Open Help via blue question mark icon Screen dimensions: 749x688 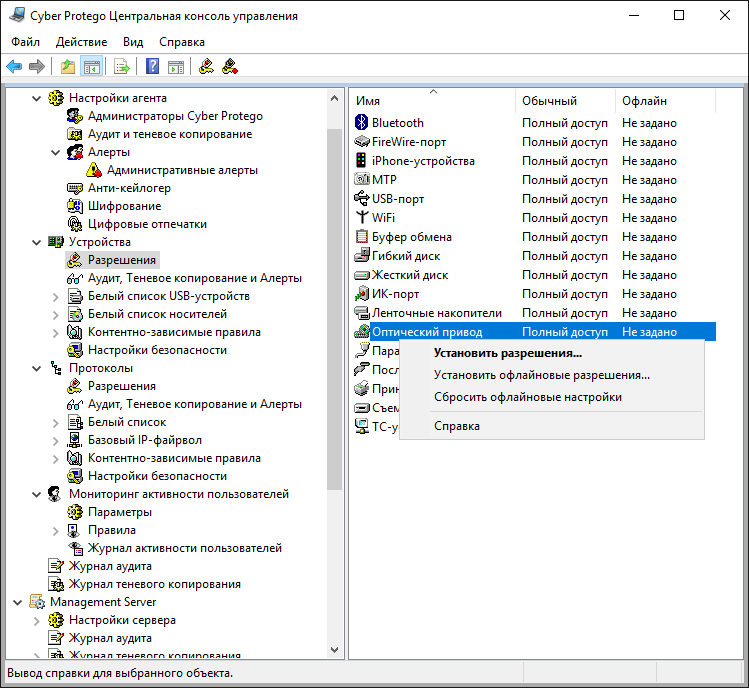pos(152,66)
